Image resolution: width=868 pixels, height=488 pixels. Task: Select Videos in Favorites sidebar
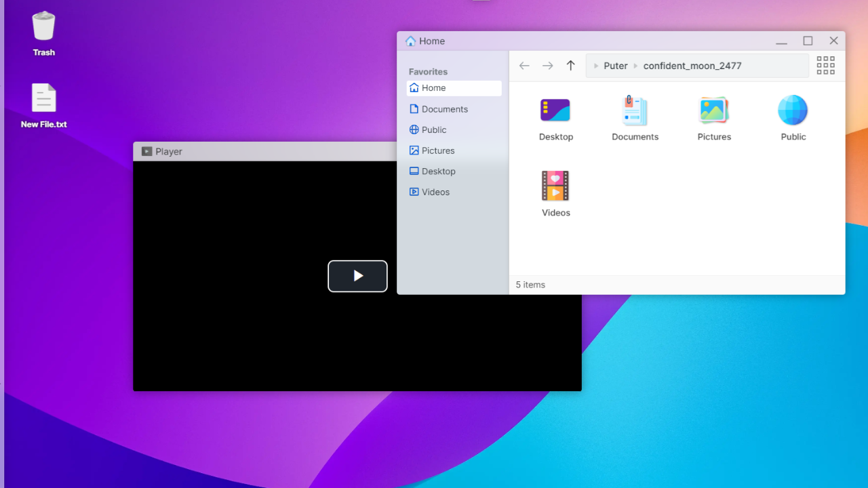coord(435,192)
